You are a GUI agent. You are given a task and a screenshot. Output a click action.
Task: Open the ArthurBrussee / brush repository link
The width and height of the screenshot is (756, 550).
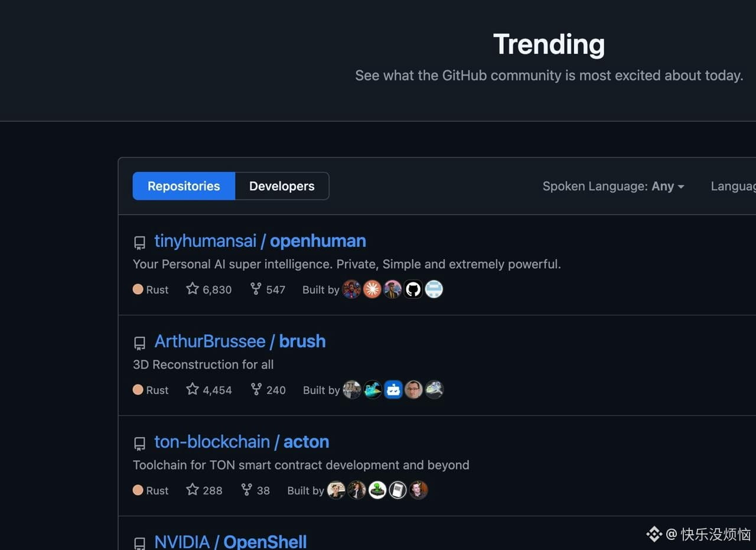[x=240, y=341]
